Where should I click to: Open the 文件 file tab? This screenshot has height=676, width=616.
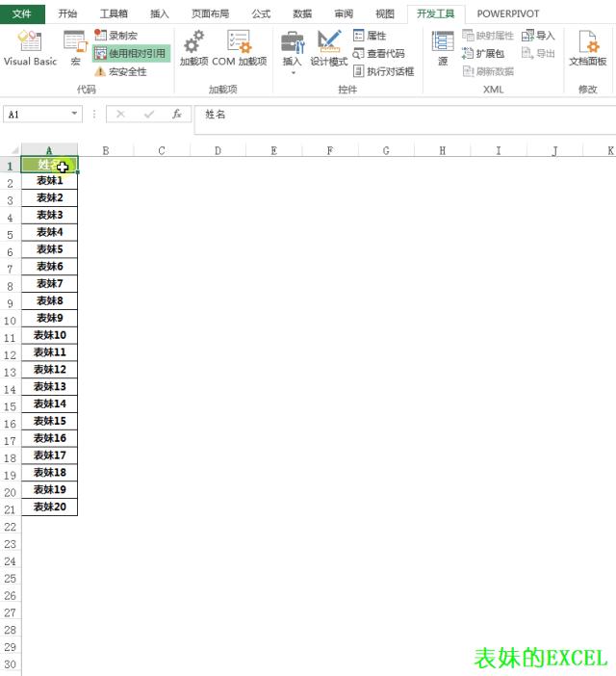pos(22,13)
